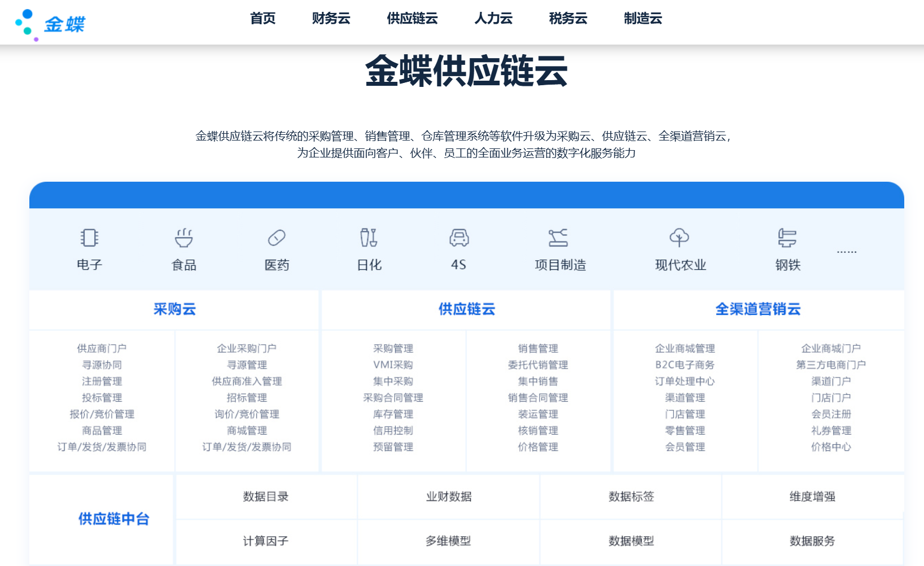
Task: Click the 库存管理 text
Action: pyautogui.click(x=393, y=414)
